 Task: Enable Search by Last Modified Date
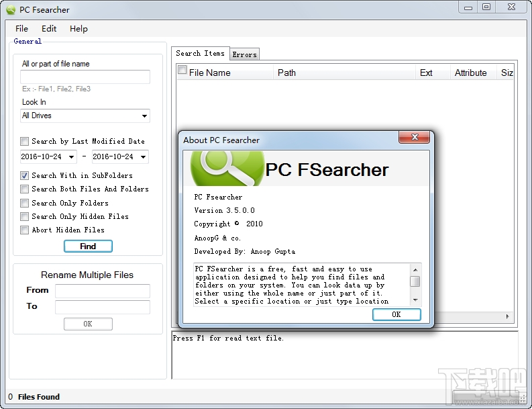click(24, 141)
